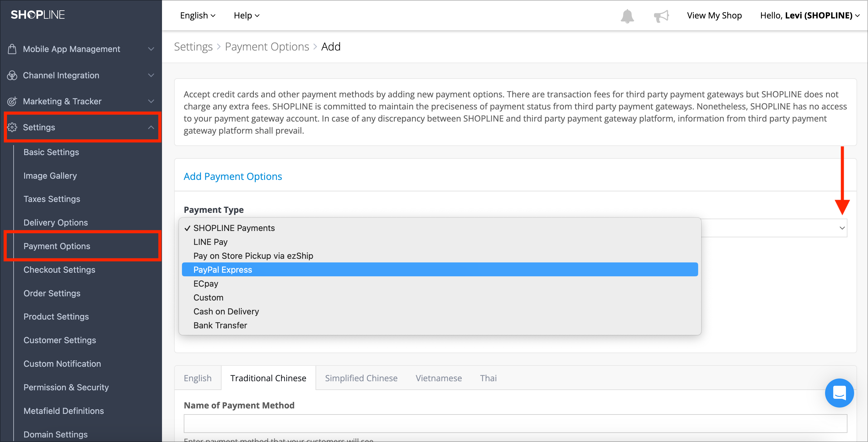Switch to Simplified Chinese tab

tap(361, 378)
